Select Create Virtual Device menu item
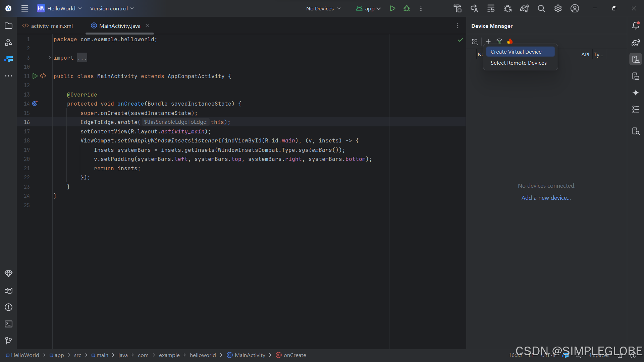Screen dimensions: 644x362 point(516,52)
